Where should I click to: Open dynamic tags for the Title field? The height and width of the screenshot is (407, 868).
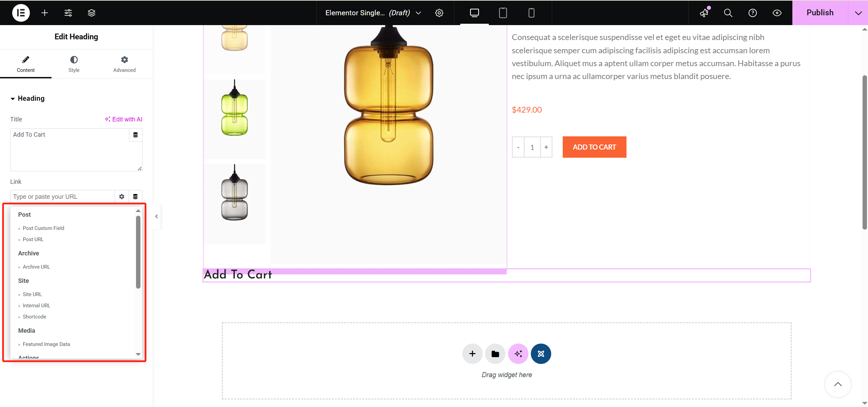click(136, 135)
